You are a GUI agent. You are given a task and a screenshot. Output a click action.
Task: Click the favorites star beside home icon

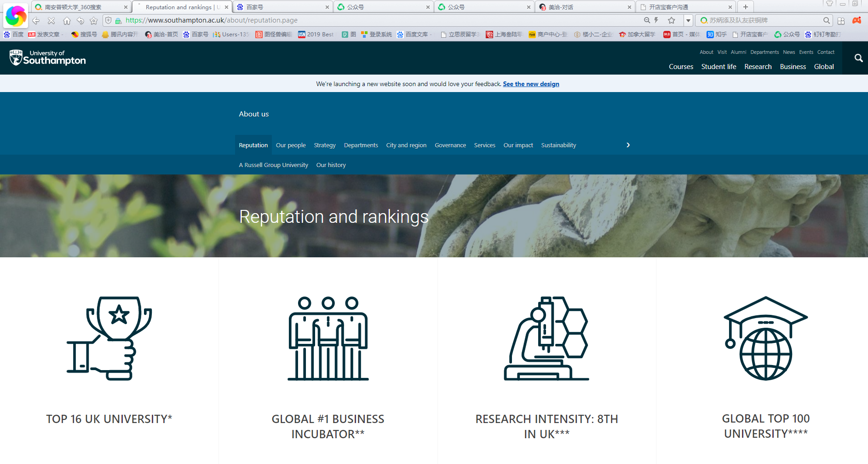pyautogui.click(x=94, y=21)
